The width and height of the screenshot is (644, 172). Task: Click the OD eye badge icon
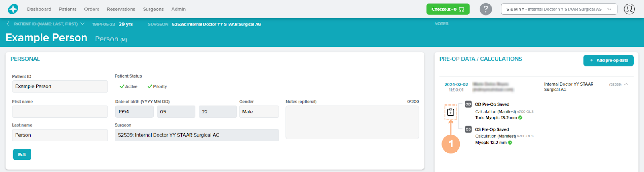468,104
